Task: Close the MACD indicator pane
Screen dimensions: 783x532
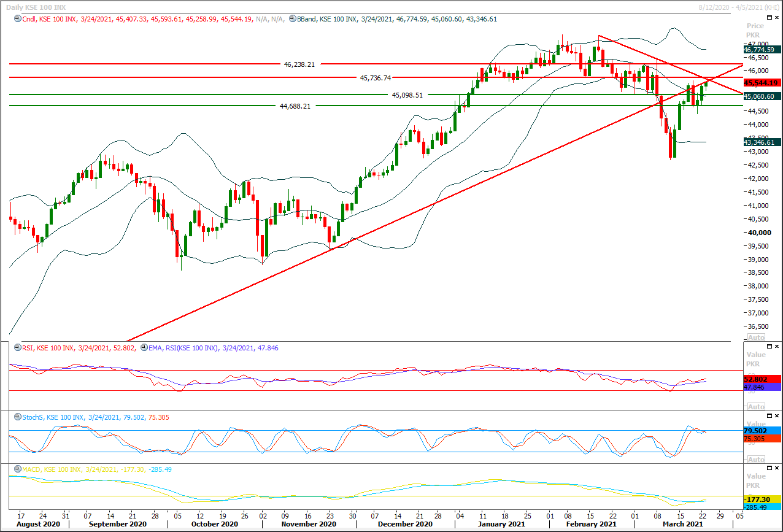Action: (777, 469)
